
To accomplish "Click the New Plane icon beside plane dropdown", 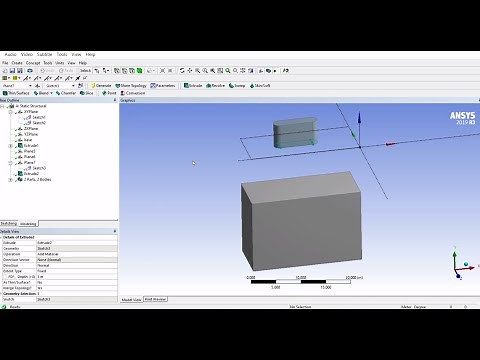I will pyautogui.click(x=38, y=86).
